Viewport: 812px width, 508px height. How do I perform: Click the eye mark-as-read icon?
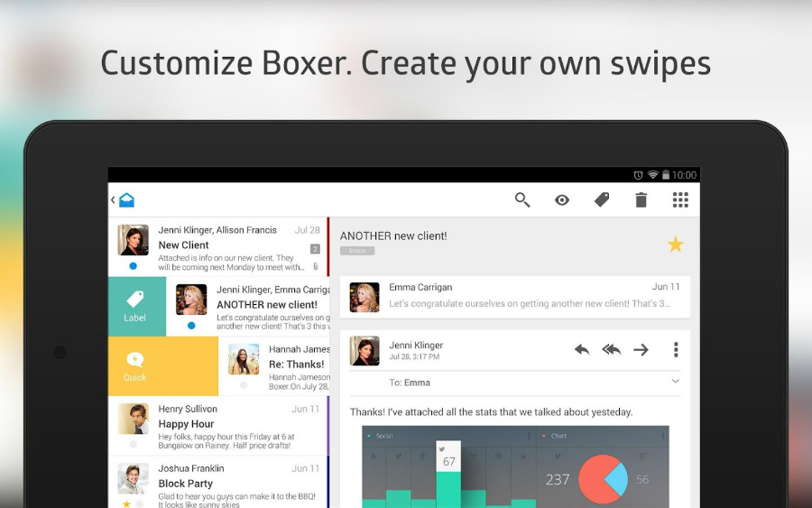click(x=562, y=200)
